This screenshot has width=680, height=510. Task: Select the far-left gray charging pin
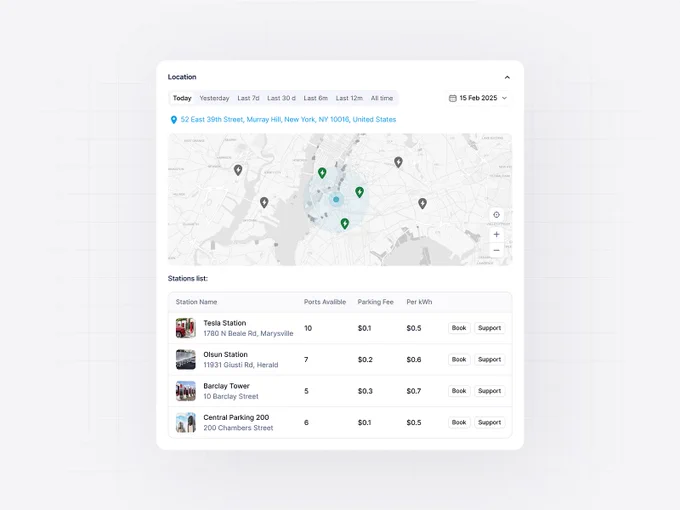(x=238, y=170)
